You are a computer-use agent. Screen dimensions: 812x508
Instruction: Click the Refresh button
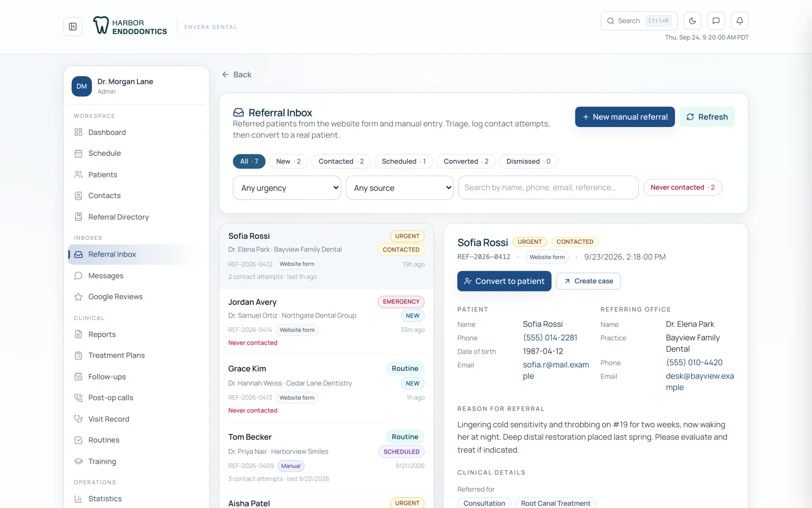tap(707, 117)
